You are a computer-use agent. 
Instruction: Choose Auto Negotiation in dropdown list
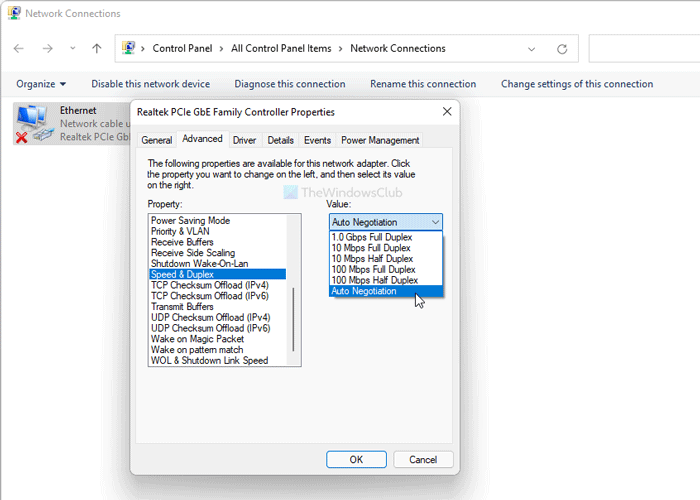coord(386,291)
